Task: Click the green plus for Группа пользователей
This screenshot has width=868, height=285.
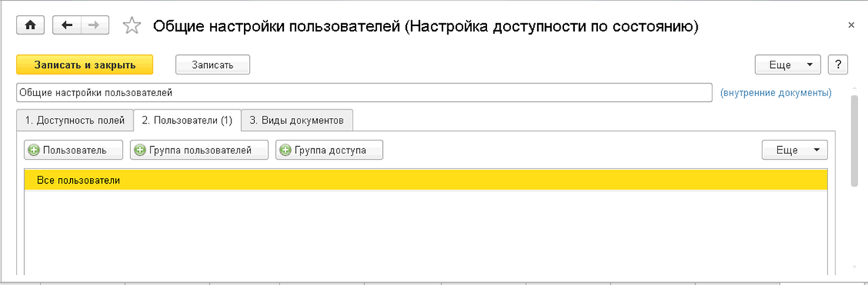Action: [x=140, y=150]
